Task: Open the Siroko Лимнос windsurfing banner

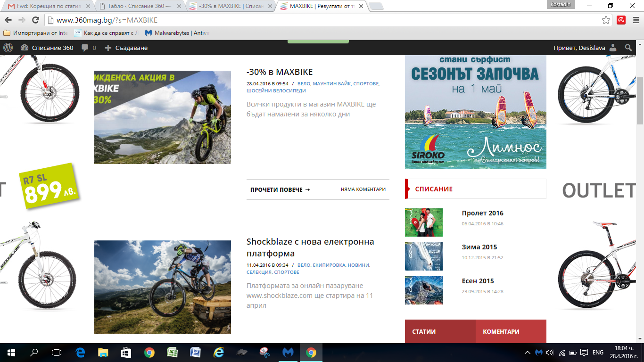Action: pyautogui.click(x=476, y=112)
